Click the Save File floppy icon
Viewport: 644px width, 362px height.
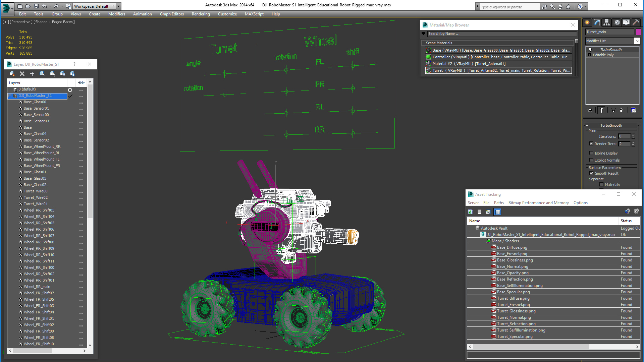pyautogui.click(x=36, y=6)
